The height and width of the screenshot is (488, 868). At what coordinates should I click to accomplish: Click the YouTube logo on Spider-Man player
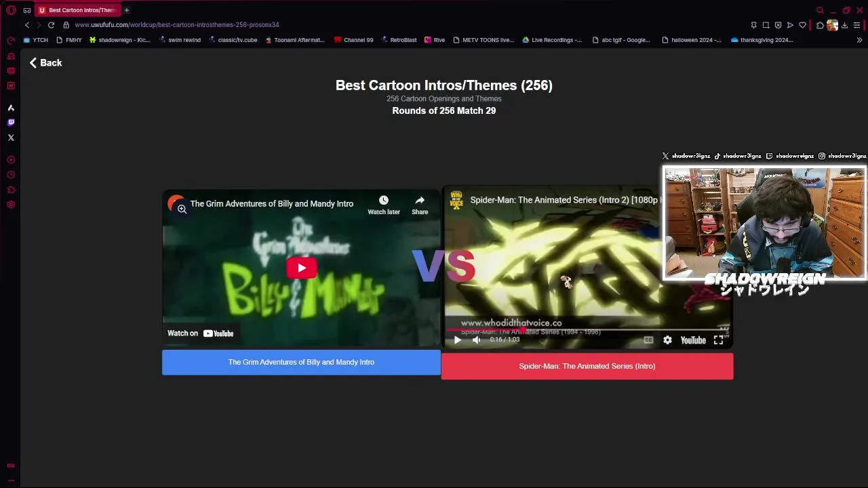pyautogui.click(x=693, y=340)
